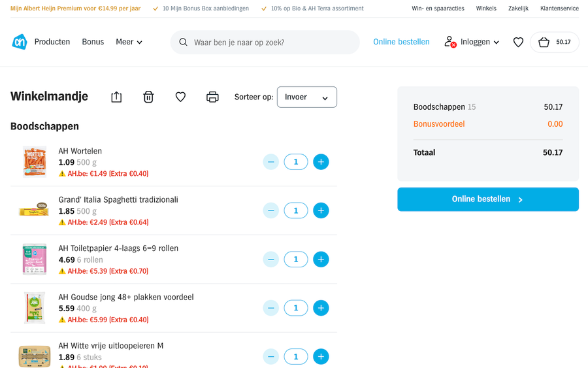588x368 pixels.
Task: Open the basket showing 50.17
Action: click(554, 42)
